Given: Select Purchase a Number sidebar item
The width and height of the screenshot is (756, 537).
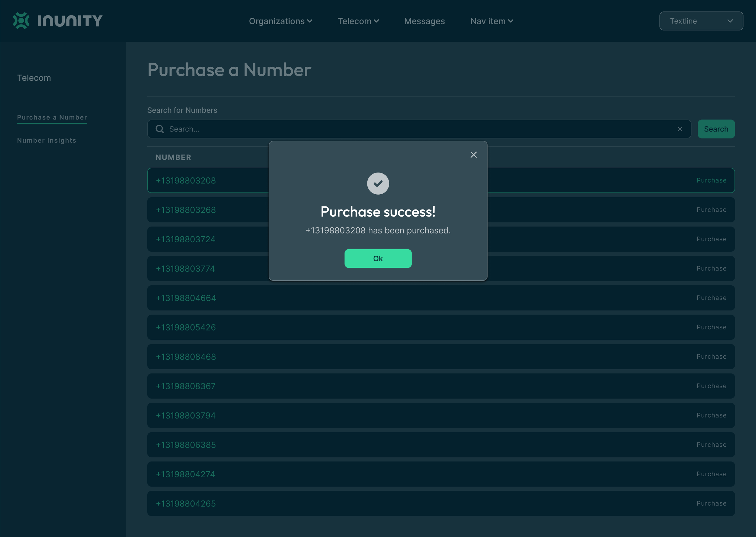Looking at the screenshot, I should click(x=52, y=117).
